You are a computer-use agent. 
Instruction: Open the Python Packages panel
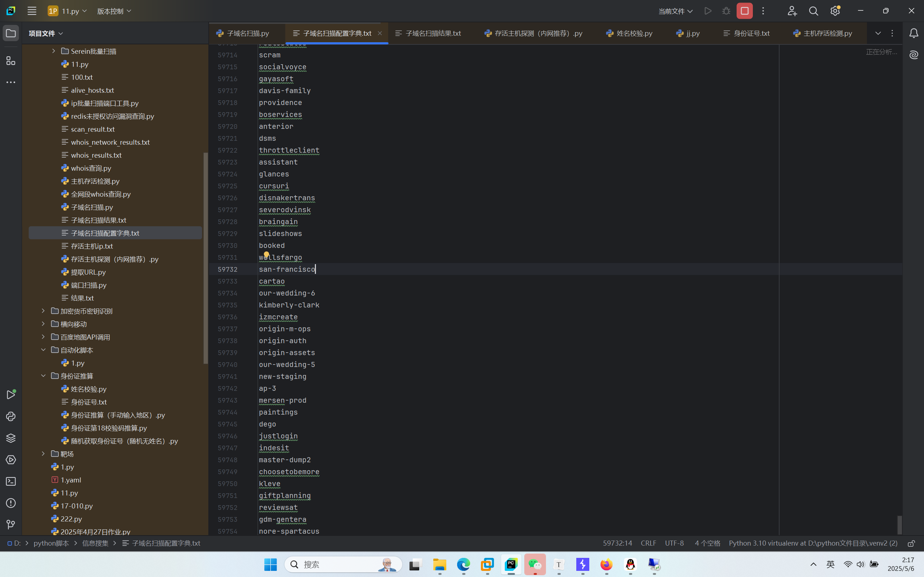coord(11,438)
